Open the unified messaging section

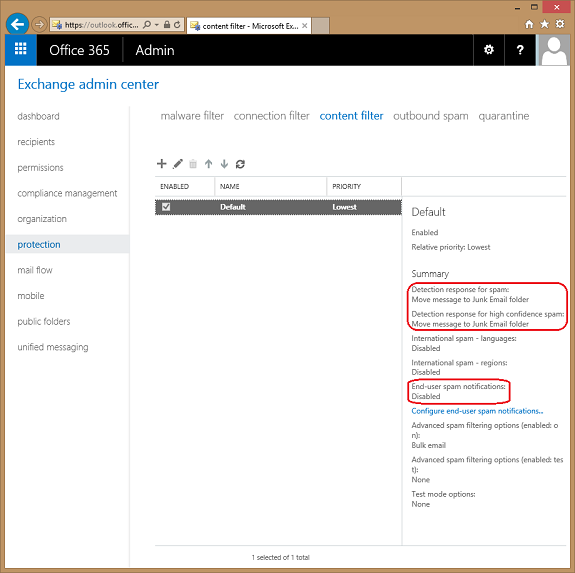click(x=53, y=347)
